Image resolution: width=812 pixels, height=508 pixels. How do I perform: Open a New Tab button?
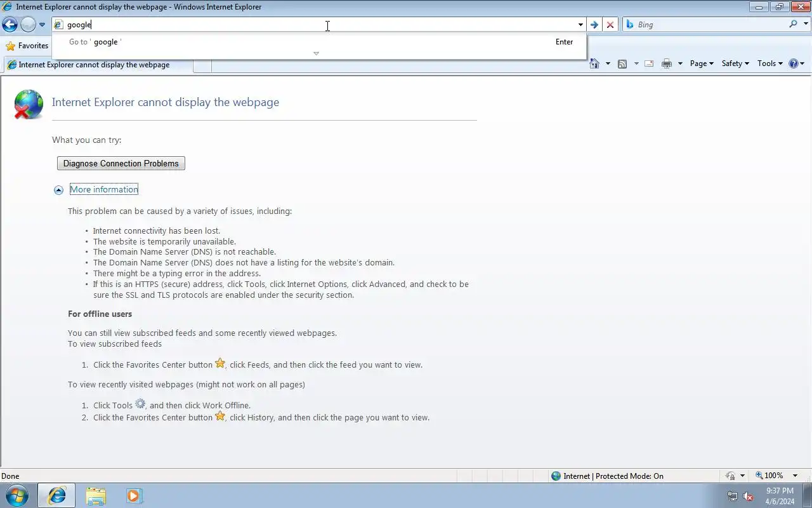[x=202, y=65]
